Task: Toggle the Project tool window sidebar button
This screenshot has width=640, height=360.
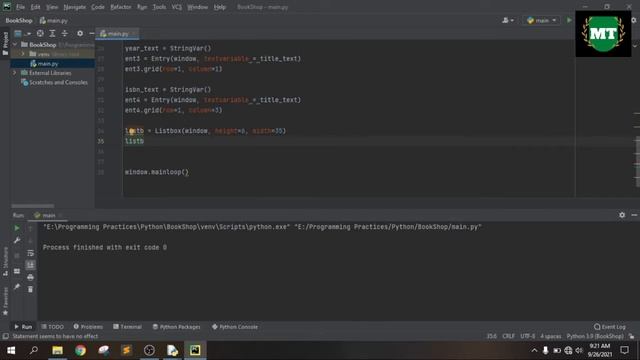Action: 5,43
